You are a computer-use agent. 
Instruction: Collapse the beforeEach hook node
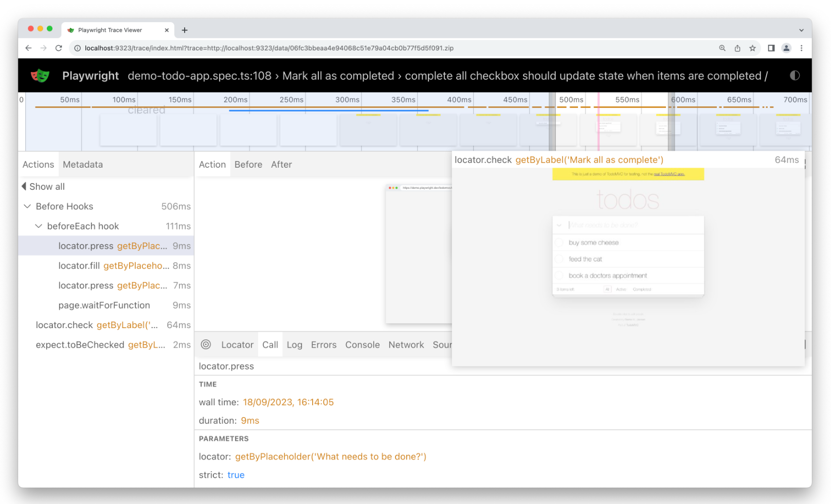pos(39,226)
